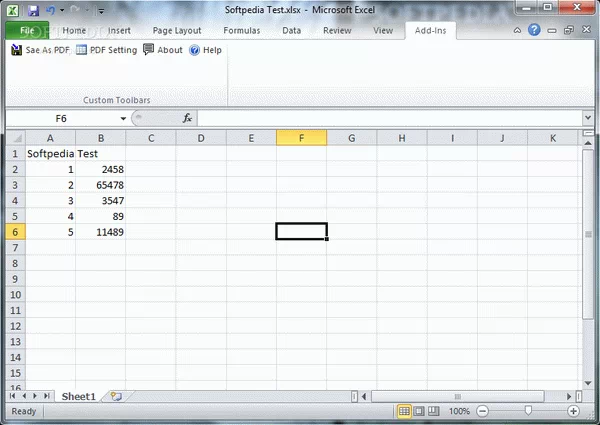Switch to Normal view in the status bar
Screen dimensions: 600x425
click(x=404, y=411)
